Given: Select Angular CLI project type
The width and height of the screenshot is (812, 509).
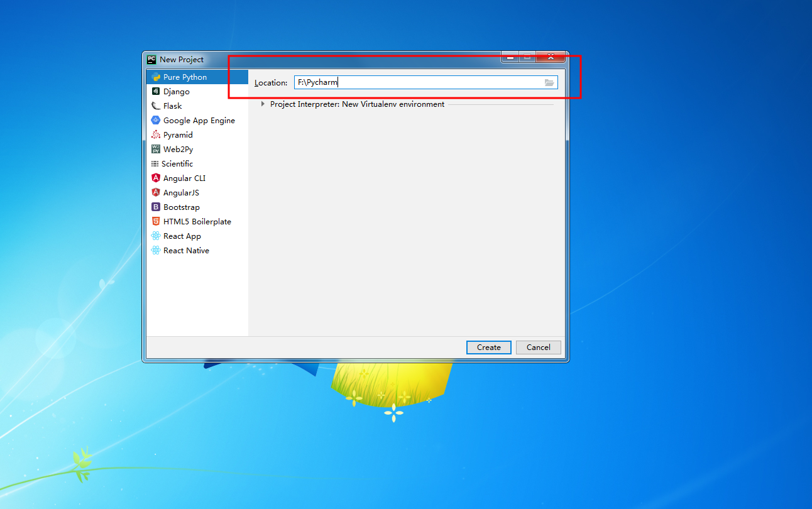Looking at the screenshot, I should pyautogui.click(x=197, y=178).
